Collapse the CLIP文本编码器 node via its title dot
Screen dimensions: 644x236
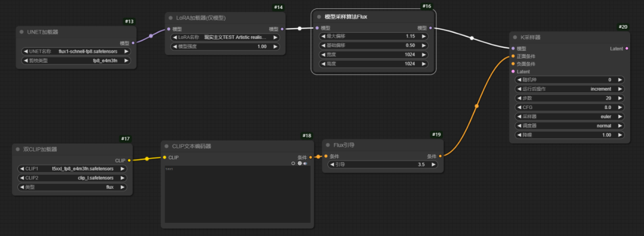167,146
